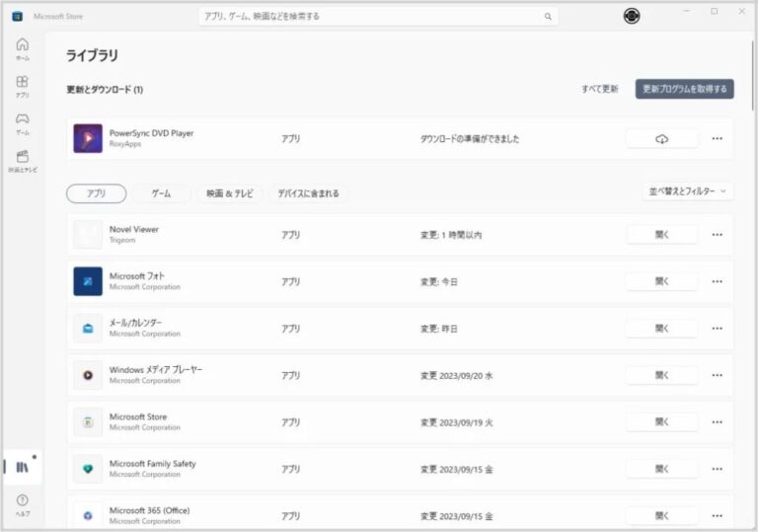Click the Microsoft フォト app icon

[88, 281]
